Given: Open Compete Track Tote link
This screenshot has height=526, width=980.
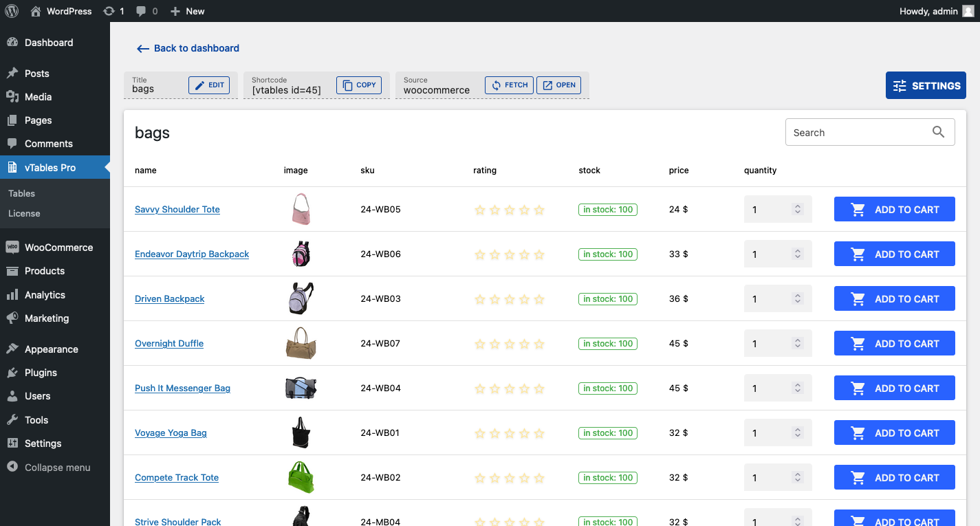Looking at the screenshot, I should coord(177,478).
